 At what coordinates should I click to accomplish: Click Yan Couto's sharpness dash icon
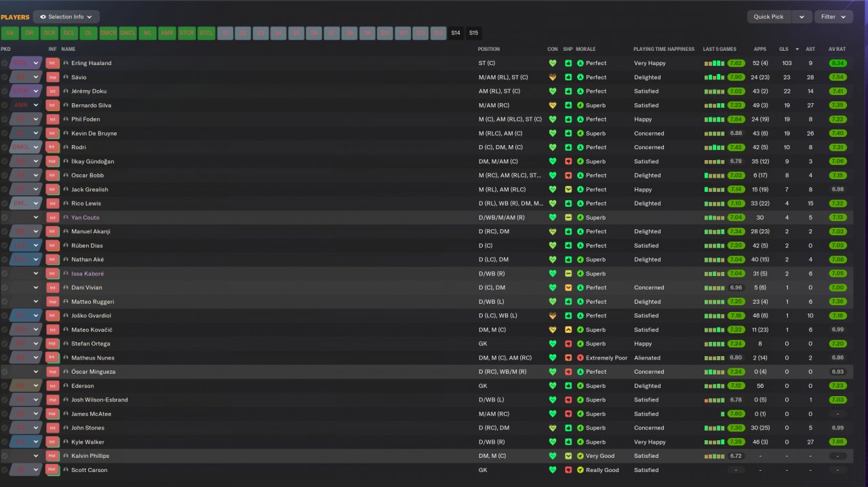point(568,218)
